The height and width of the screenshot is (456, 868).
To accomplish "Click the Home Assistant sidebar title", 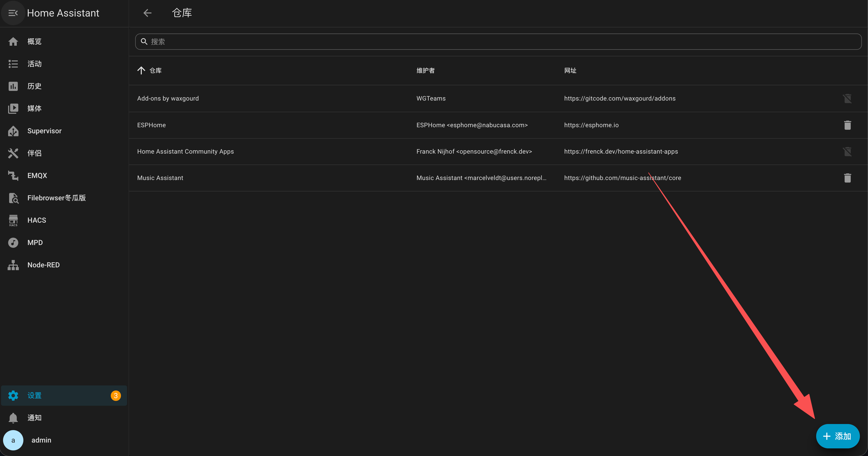I will [63, 13].
